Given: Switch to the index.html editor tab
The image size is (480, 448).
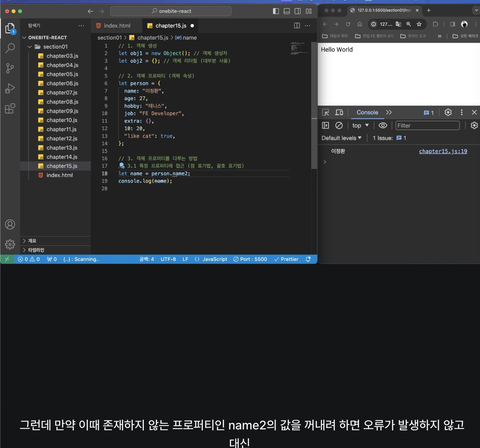Looking at the screenshot, I should (x=117, y=26).
